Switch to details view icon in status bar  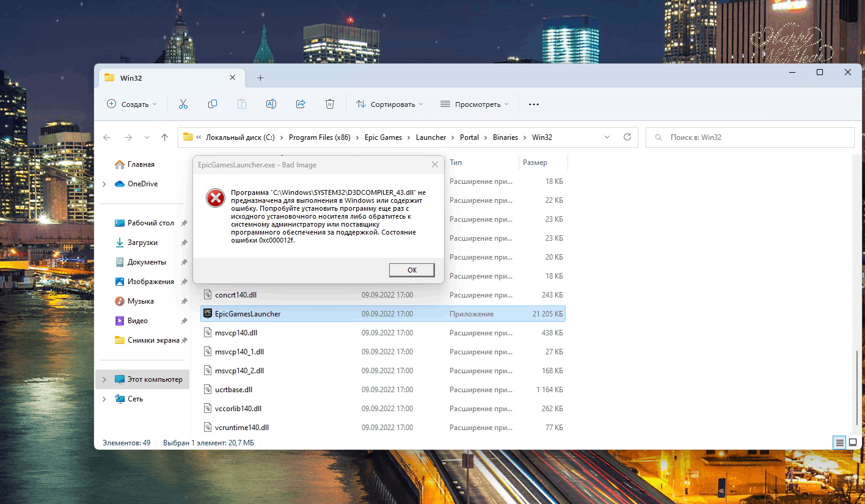(840, 442)
